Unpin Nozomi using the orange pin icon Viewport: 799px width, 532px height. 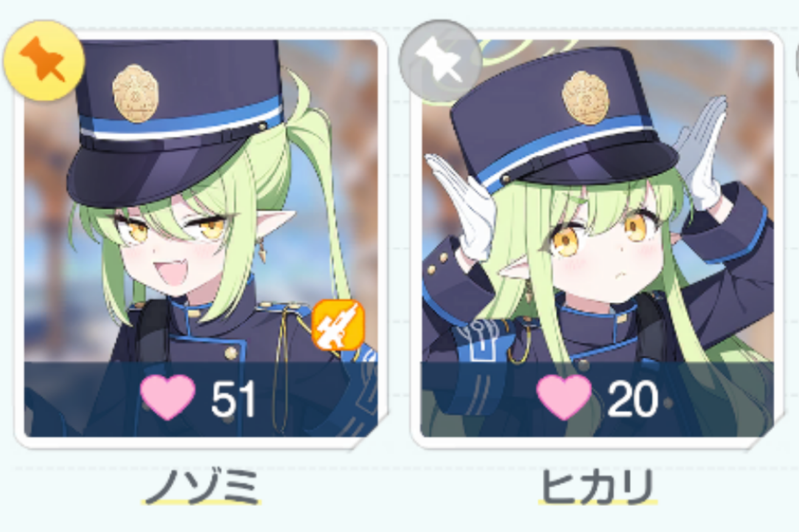43,61
